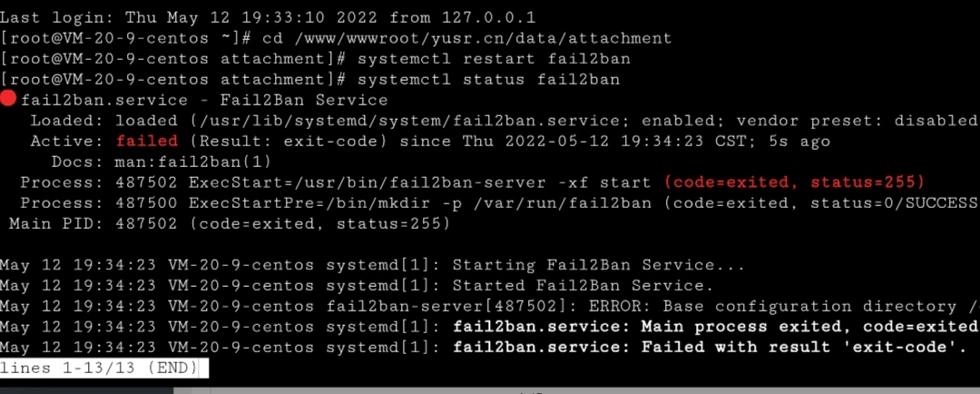Click the 'Last login' line at top

pyautogui.click(x=268, y=17)
